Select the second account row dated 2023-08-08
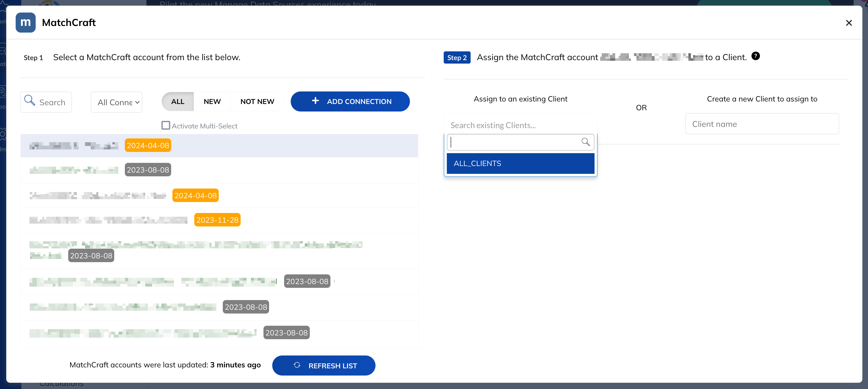The image size is (868, 389). 219,170
